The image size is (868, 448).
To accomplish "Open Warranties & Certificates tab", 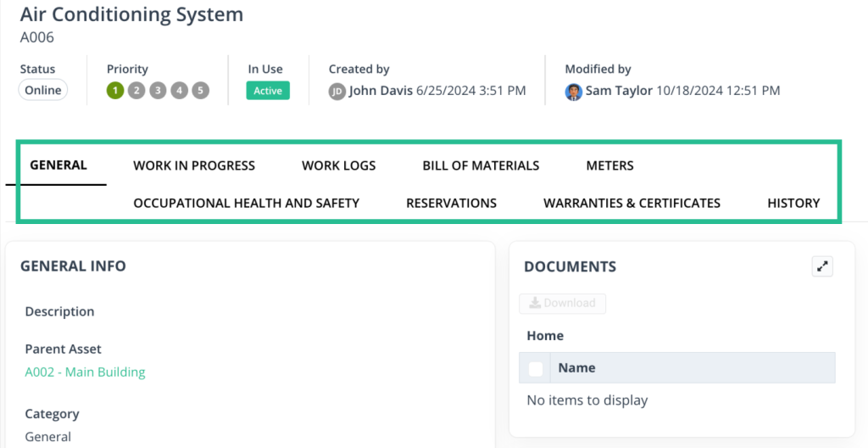I will point(632,203).
